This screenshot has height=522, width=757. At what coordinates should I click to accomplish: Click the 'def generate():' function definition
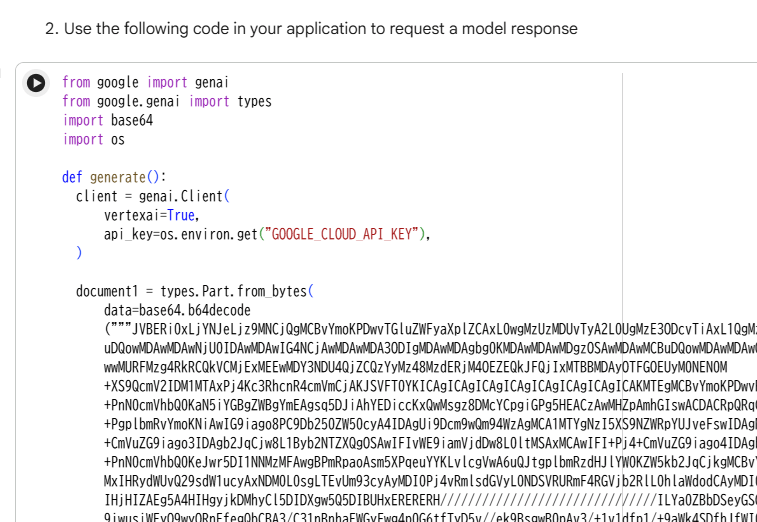(x=113, y=177)
